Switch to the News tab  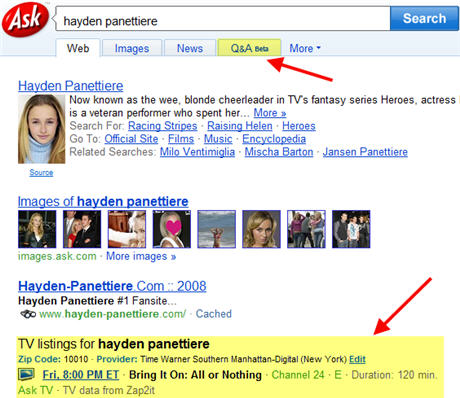click(x=190, y=48)
